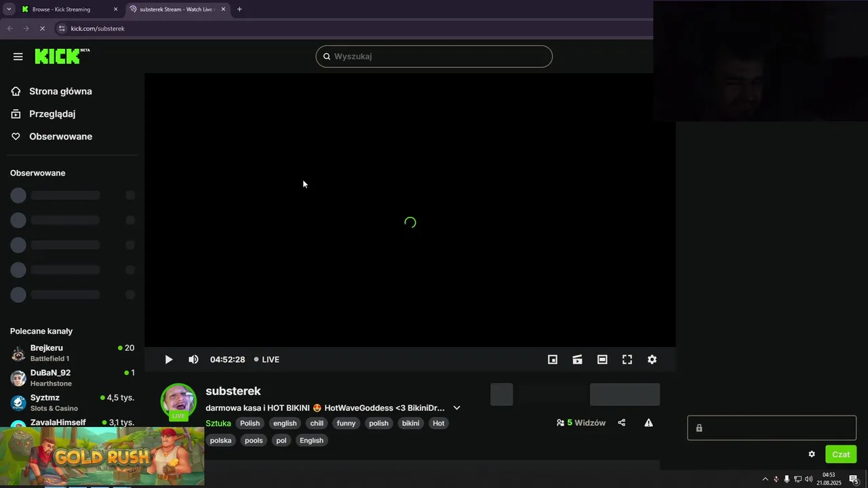Click substerek avatar with LIVE badge

point(178,401)
